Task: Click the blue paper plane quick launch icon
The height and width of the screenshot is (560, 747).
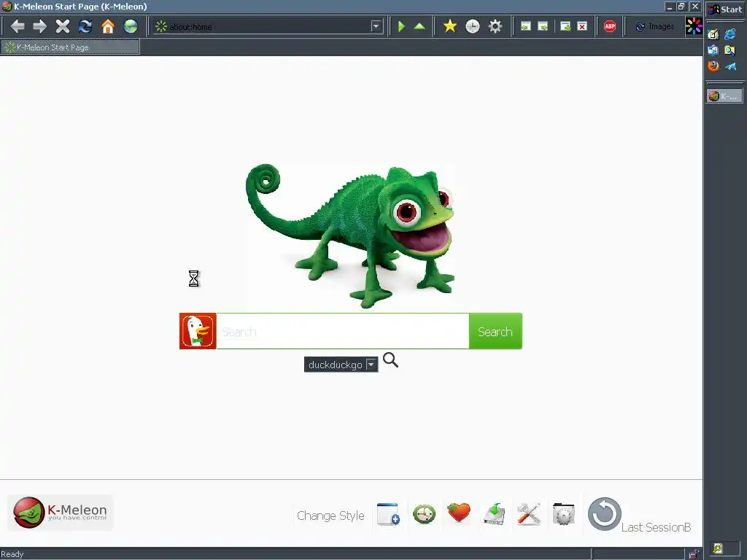Action: pyautogui.click(x=730, y=66)
